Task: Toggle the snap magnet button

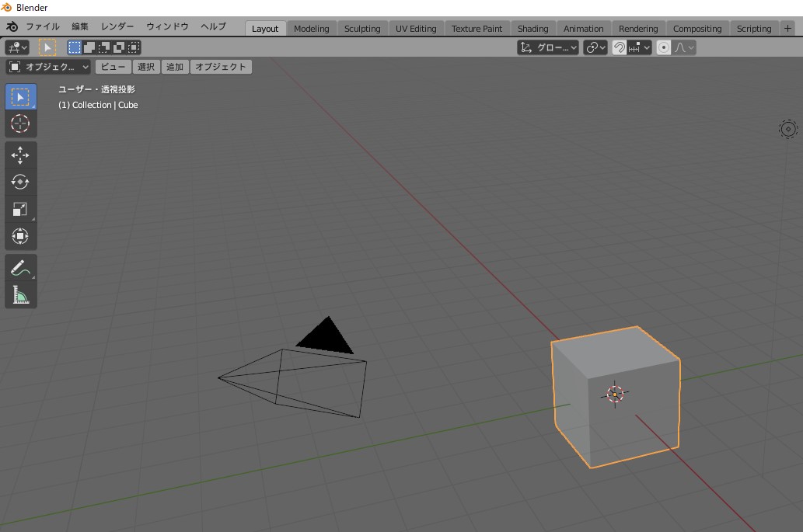Action: 620,47
